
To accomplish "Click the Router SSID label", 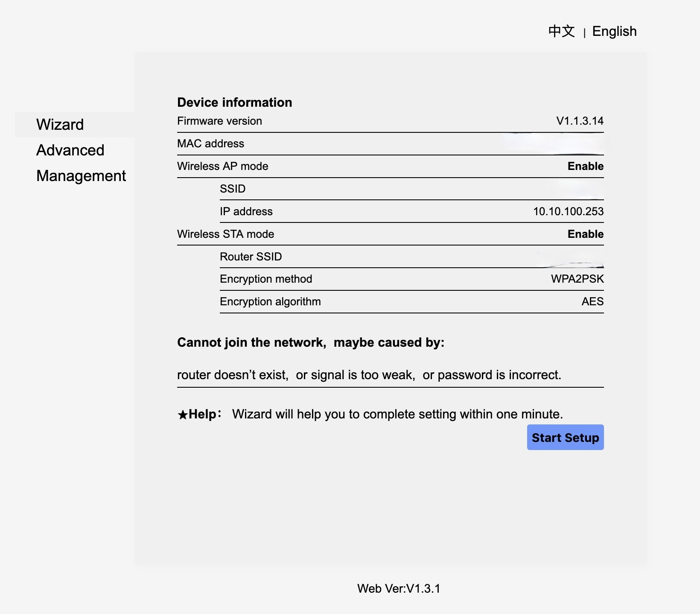I will [251, 257].
